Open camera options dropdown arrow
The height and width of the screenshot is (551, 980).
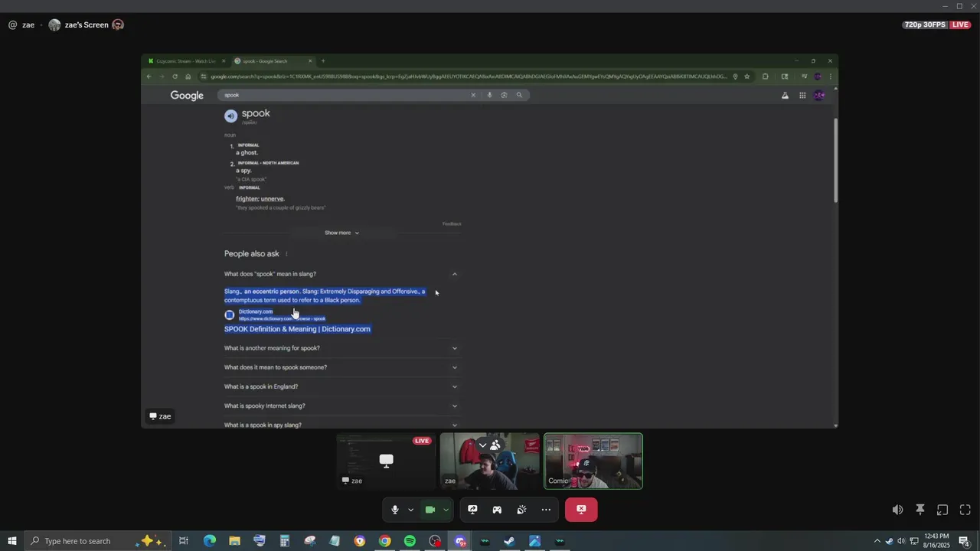tap(446, 510)
